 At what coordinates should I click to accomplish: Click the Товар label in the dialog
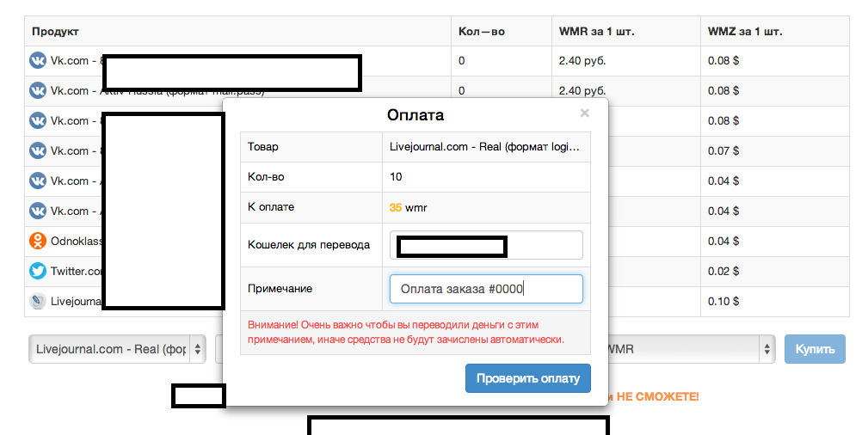coord(263,147)
